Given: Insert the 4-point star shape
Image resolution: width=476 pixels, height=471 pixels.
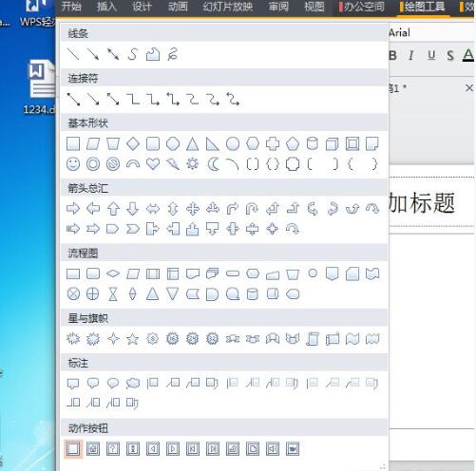Looking at the screenshot, I should pyautogui.click(x=113, y=339).
